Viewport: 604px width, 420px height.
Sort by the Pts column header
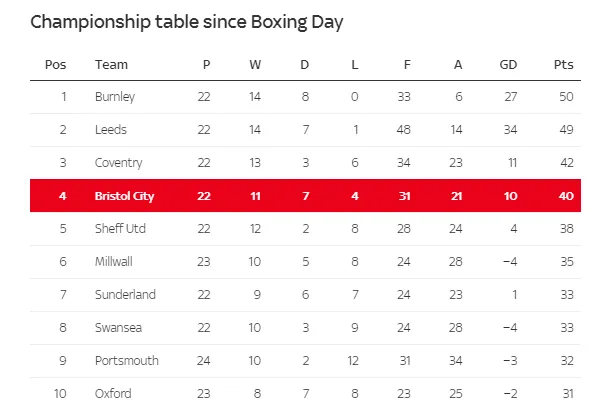tap(563, 65)
